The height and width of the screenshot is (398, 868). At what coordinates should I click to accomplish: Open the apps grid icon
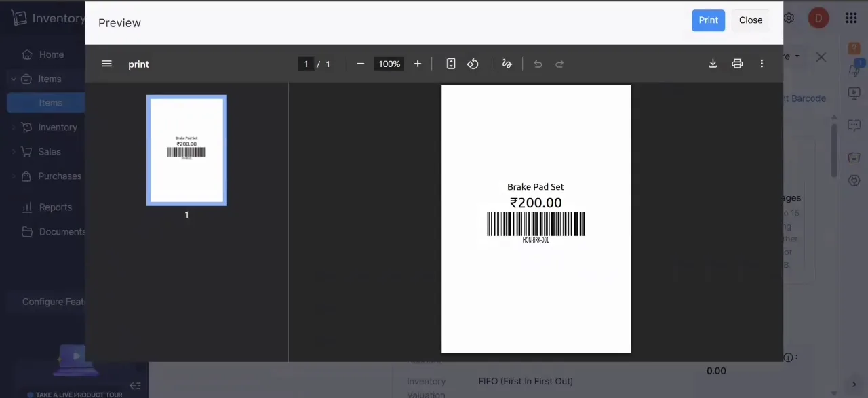(x=851, y=18)
